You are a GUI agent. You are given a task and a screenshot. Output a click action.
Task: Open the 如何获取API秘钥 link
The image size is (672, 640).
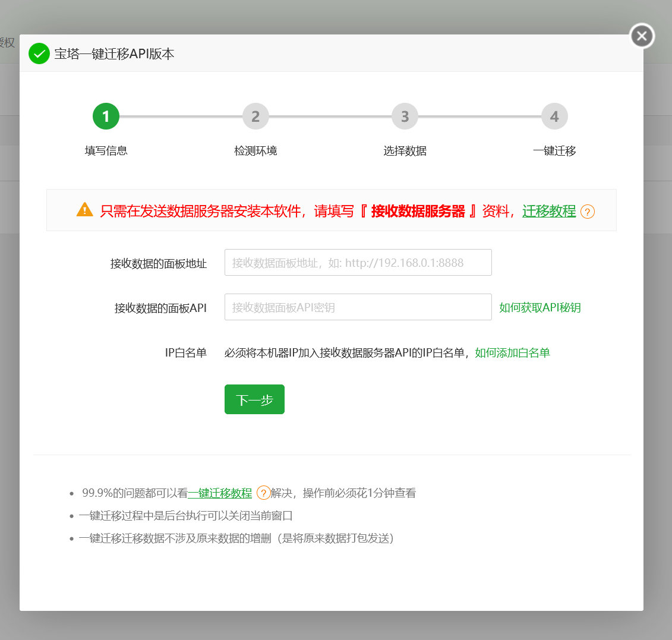(x=540, y=307)
